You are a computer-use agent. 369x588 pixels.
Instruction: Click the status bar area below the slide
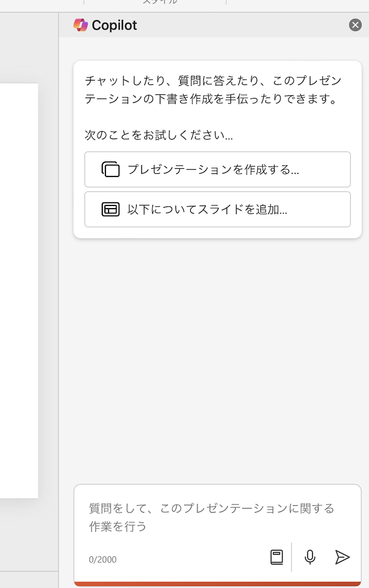[x=29, y=580]
